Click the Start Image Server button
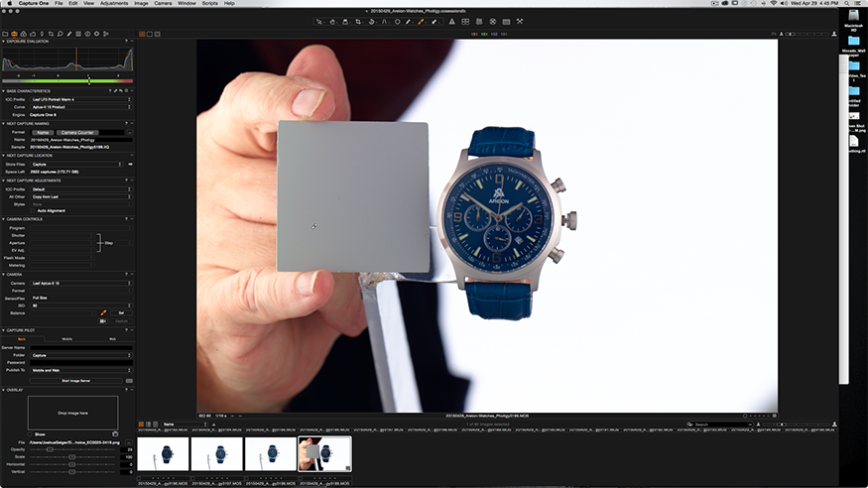 (75, 381)
